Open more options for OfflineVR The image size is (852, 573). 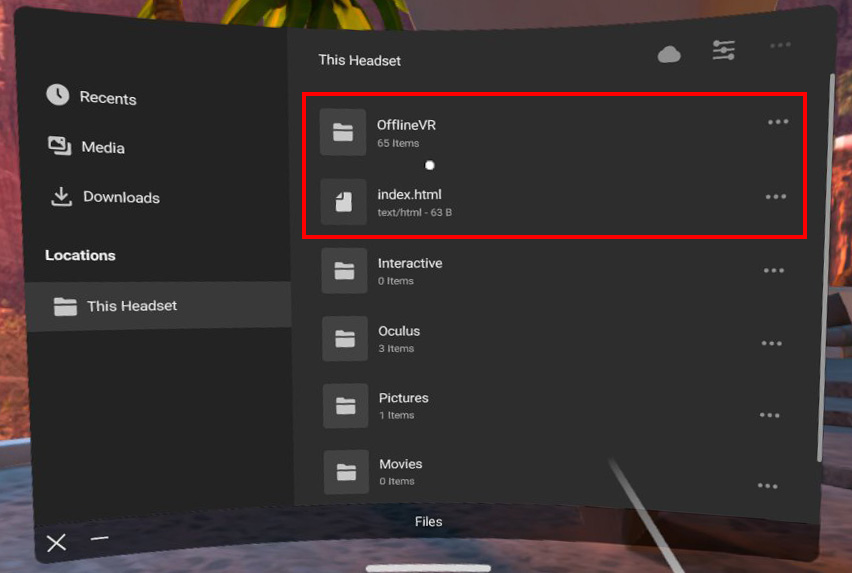[778, 122]
